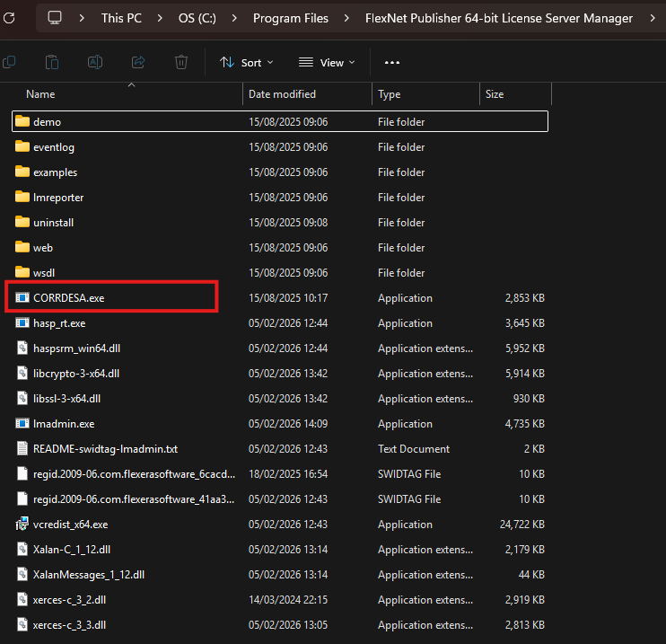The image size is (666, 644).
Task: Select the vcredist_x64.exe installer icon
Action: click(x=22, y=525)
